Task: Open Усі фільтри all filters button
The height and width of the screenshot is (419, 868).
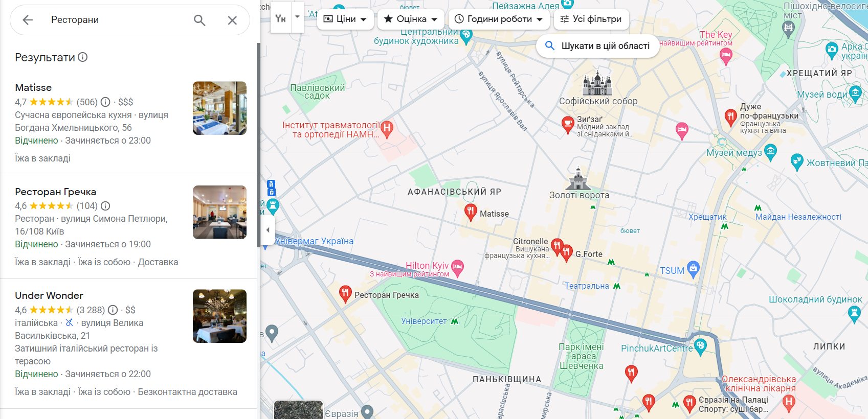Action: 591,19
